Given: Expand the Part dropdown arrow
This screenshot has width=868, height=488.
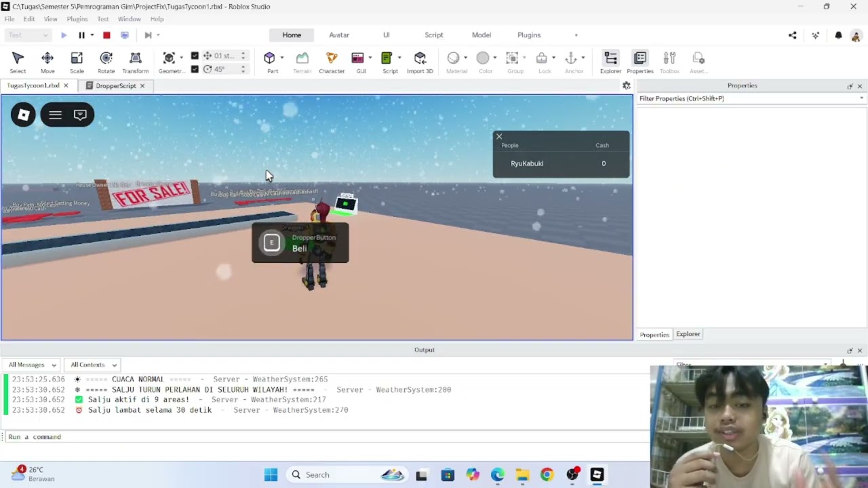Looking at the screenshot, I should click(281, 58).
